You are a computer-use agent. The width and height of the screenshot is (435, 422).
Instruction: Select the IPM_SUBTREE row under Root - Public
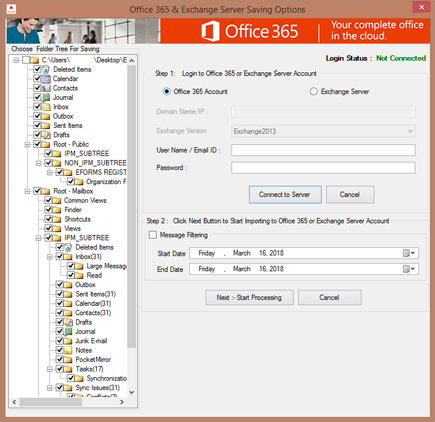click(87, 154)
